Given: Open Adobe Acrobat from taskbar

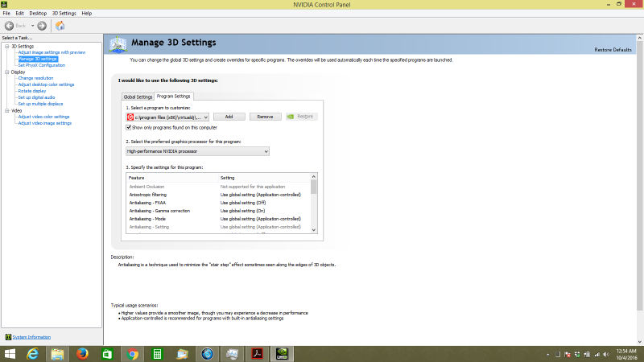Looking at the screenshot, I should point(257,354).
